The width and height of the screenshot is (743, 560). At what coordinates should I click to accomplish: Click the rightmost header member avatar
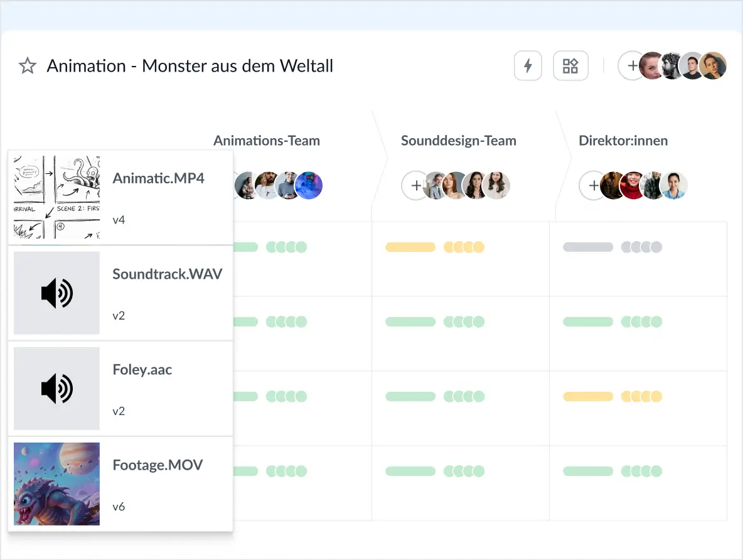713,65
